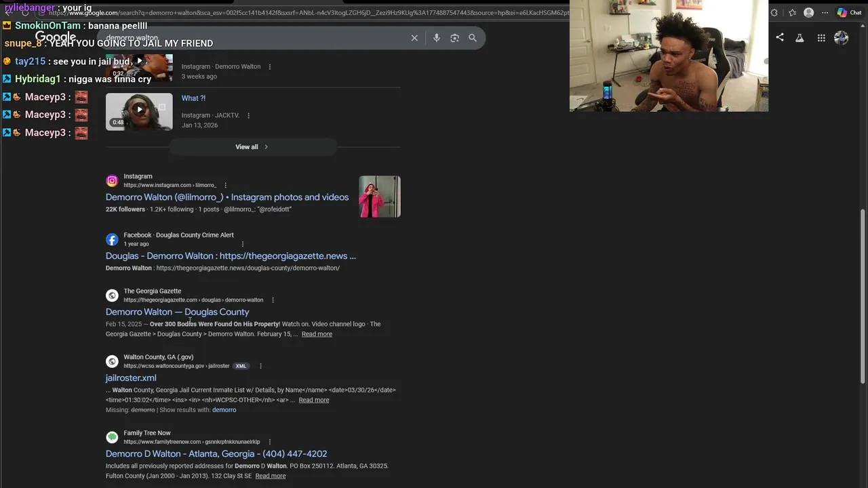Image resolution: width=868 pixels, height=488 pixels.
Task: Select chat username SmokinOnTam
Action: 47,26
